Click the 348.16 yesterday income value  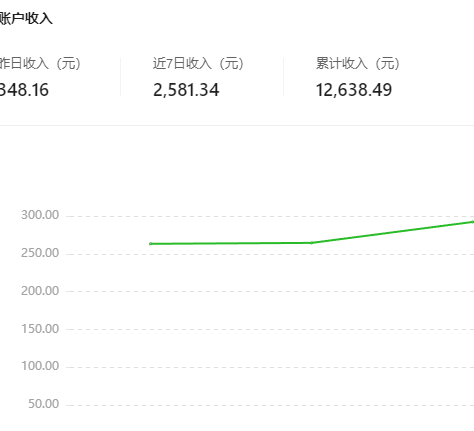click(x=24, y=90)
